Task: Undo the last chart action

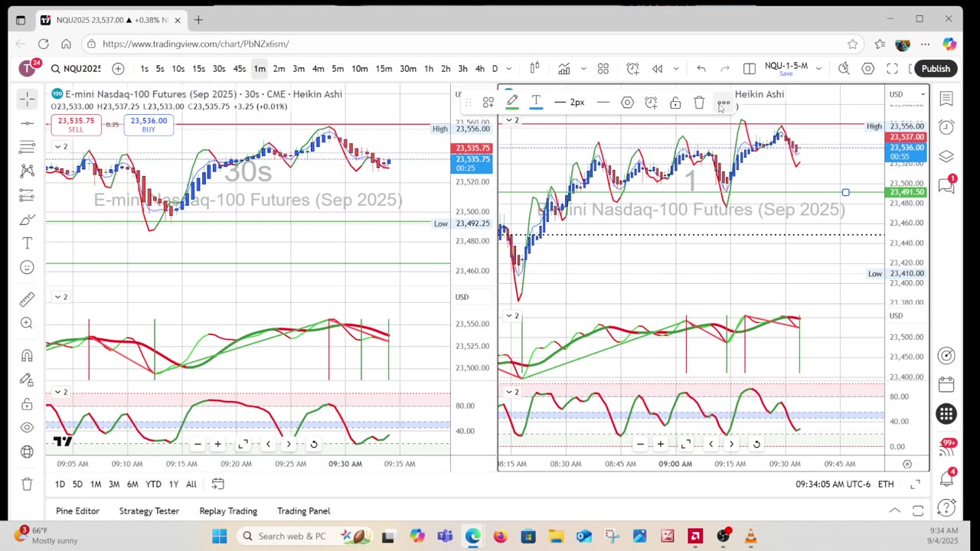Action: point(701,69)
